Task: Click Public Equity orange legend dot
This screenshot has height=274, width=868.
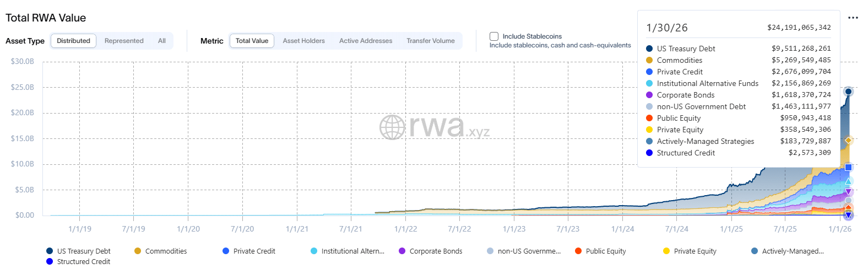Action: [x=578, y=251]
